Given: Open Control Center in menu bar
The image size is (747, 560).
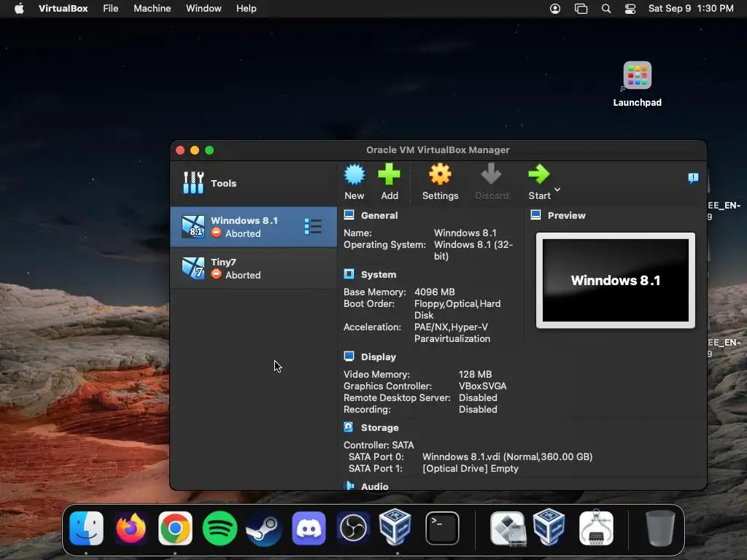Looking at the screenshot, I should pyautogui.click(x=630, y=9).
